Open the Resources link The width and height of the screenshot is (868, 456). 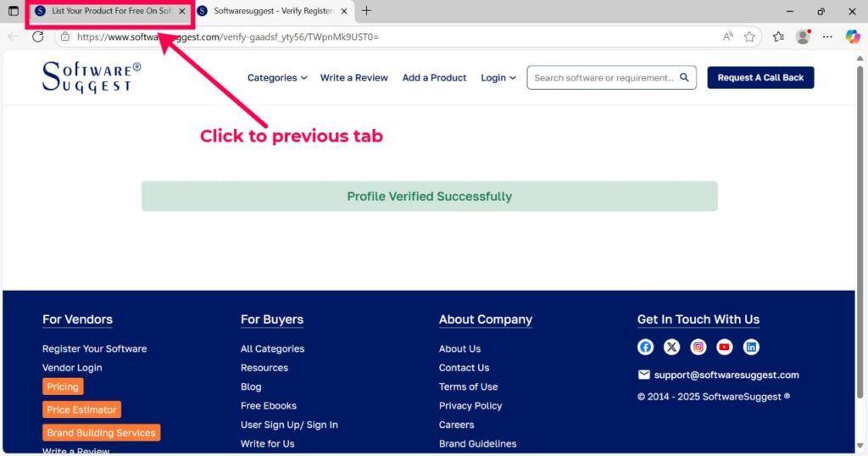tap(264, 368)
